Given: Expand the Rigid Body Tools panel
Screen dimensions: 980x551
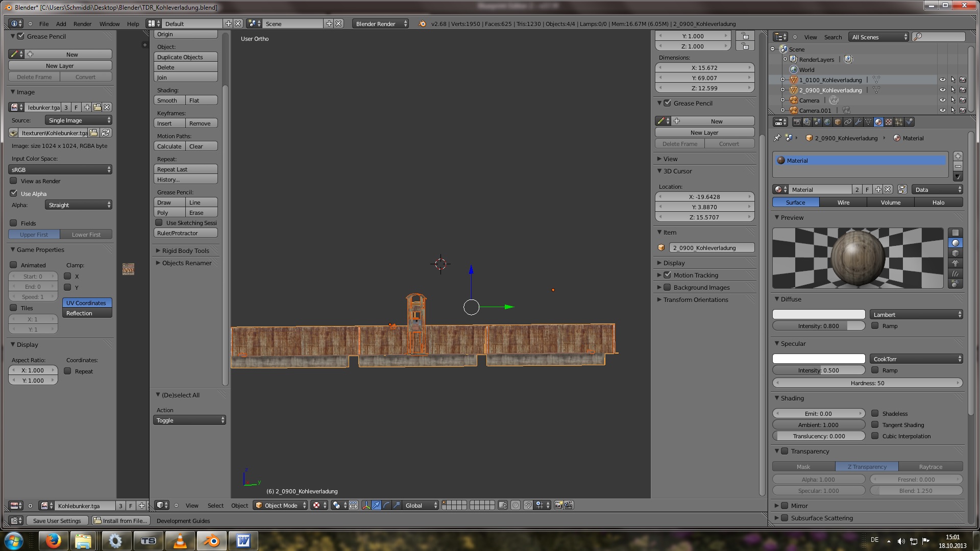Looking at the screenshot, I should (x=185, y=251).
